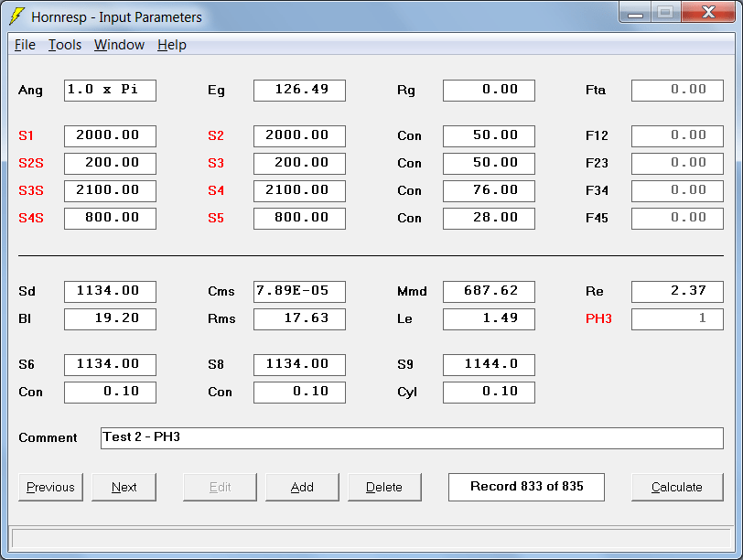Go to the Previous record
This screenshot has width=743, height=560.
click(x=50, y=487)
